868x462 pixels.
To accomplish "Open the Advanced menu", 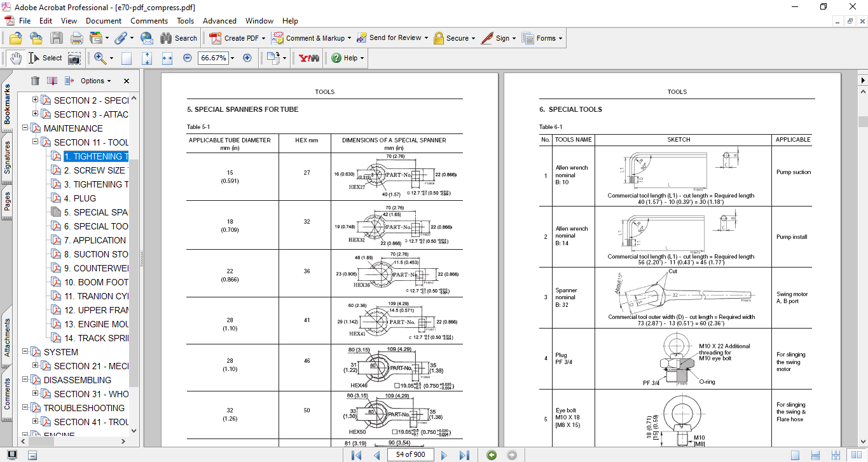I will [x=219, y=21].
